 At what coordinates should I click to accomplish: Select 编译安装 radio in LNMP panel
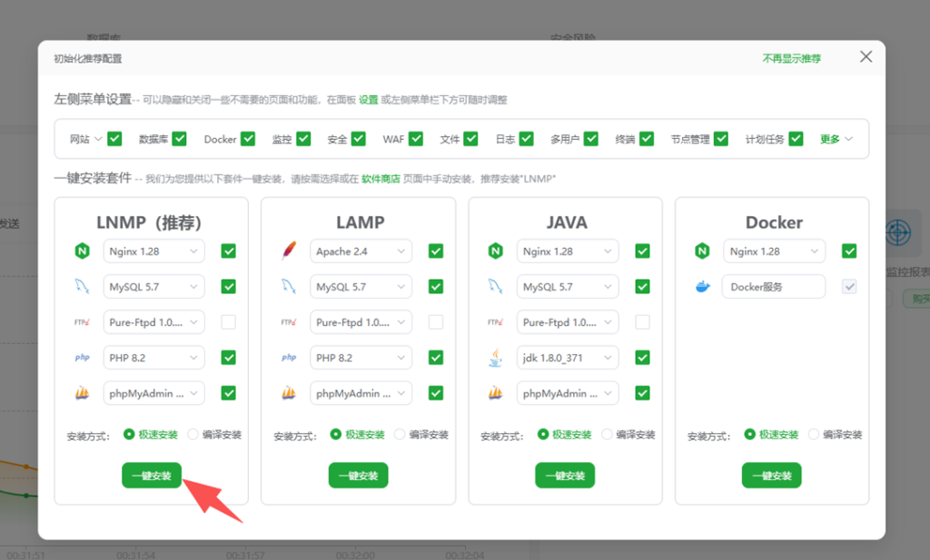pyautogui.click(x=193, y=435)
